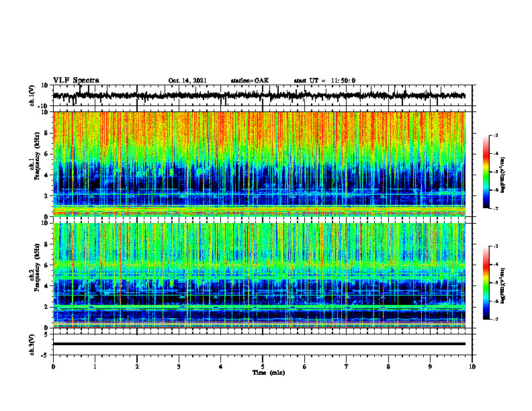Click time axis tick label 1
Viewport: 532px width, 411px height.
tap(95, 367)
